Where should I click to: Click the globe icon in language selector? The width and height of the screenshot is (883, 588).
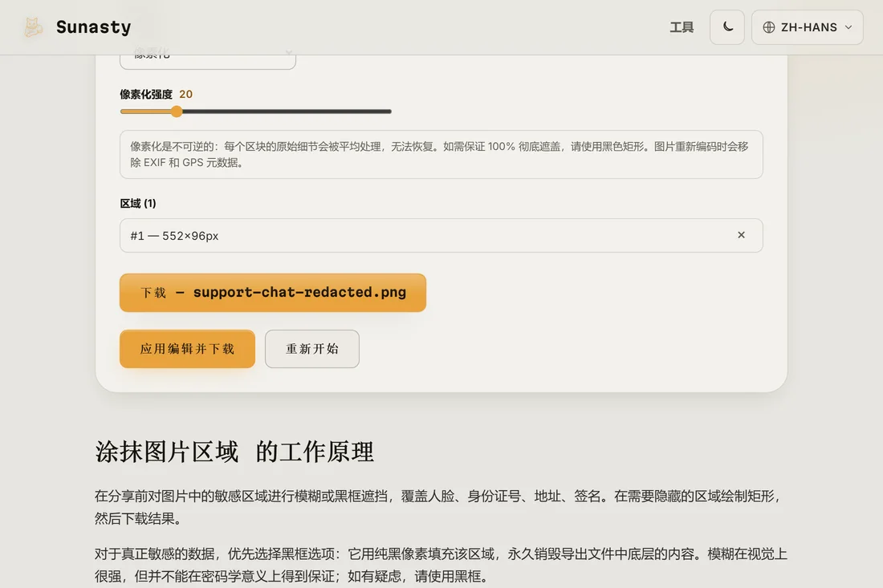pyautogui.click(x=769, y=27)
